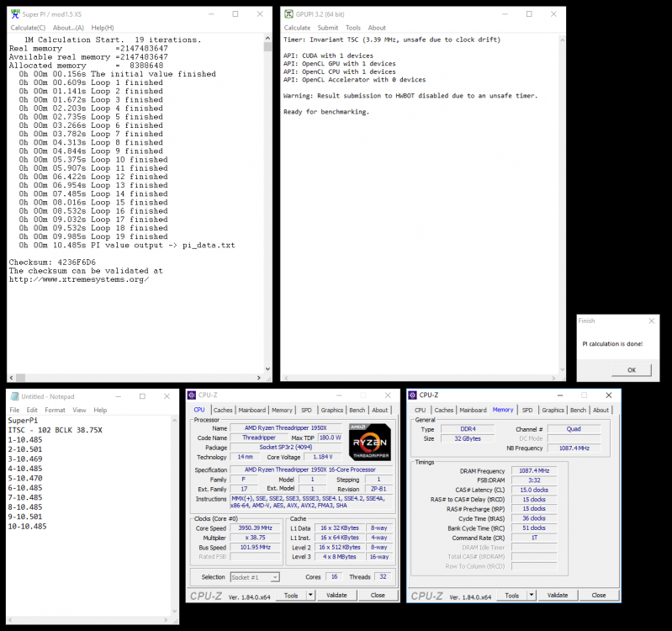Click Super PI horizontal scrollbar right arrow
The width and height of the screenshot is (672, 631).
click(x=259, y=378)
